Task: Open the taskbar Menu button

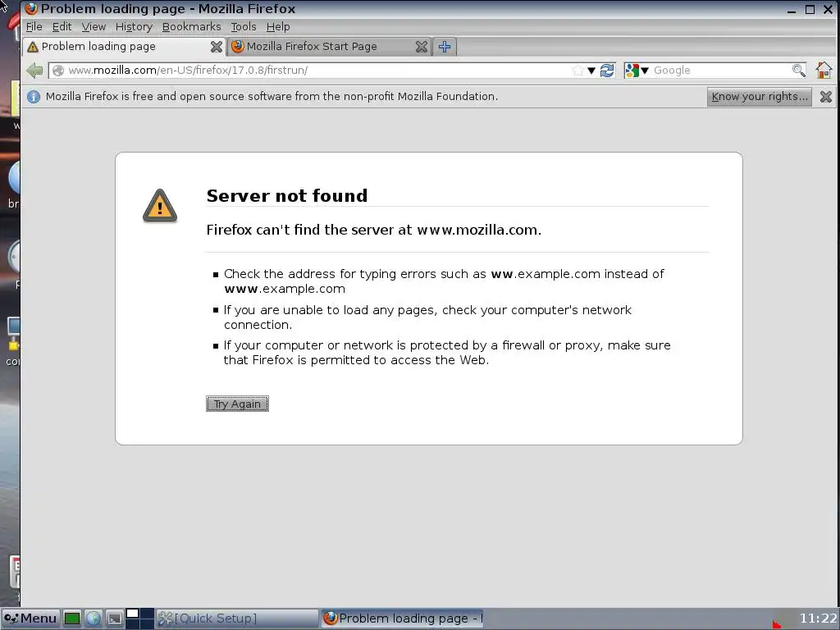Action: [30, 619]
